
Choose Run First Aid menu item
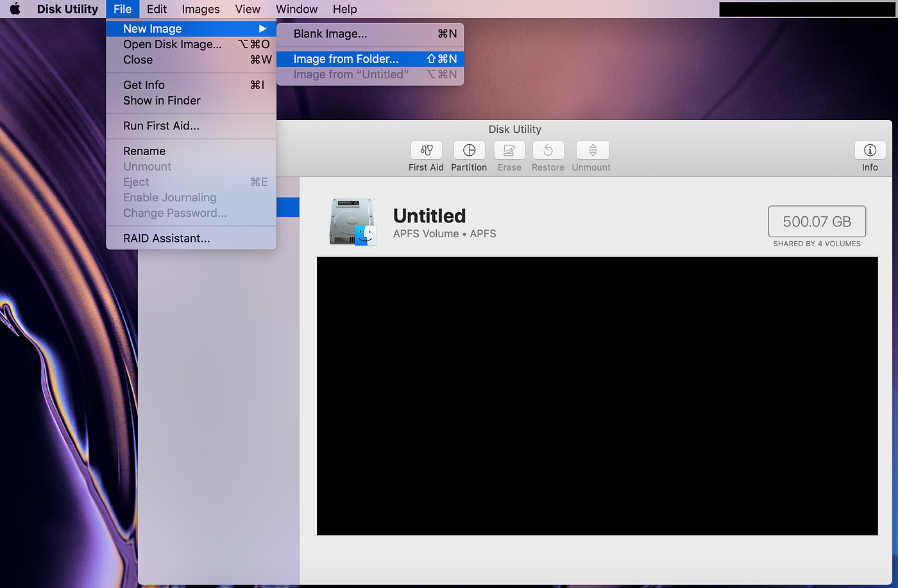click(x=191, y=126)
